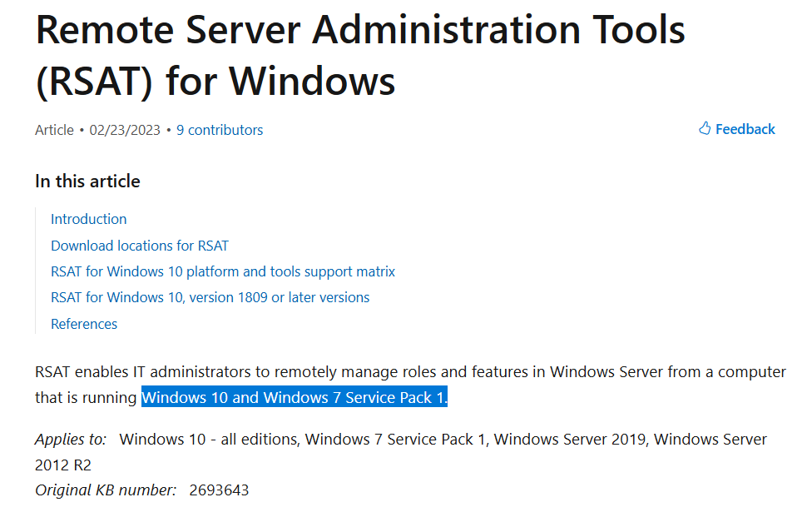Screen dimensions: 812x527
Task: Click the RSAT enables IT administrators sentence
Action: (x=410, y=385)
